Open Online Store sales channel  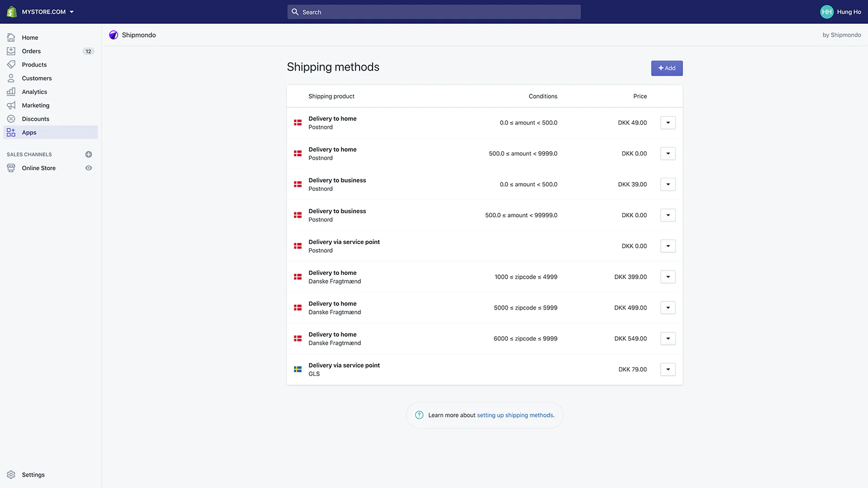[39, 168]
